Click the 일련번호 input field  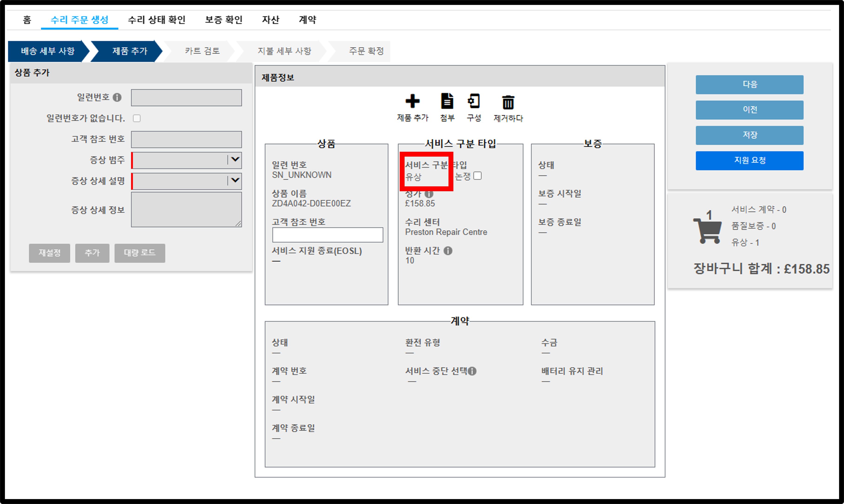coord(186,98)
